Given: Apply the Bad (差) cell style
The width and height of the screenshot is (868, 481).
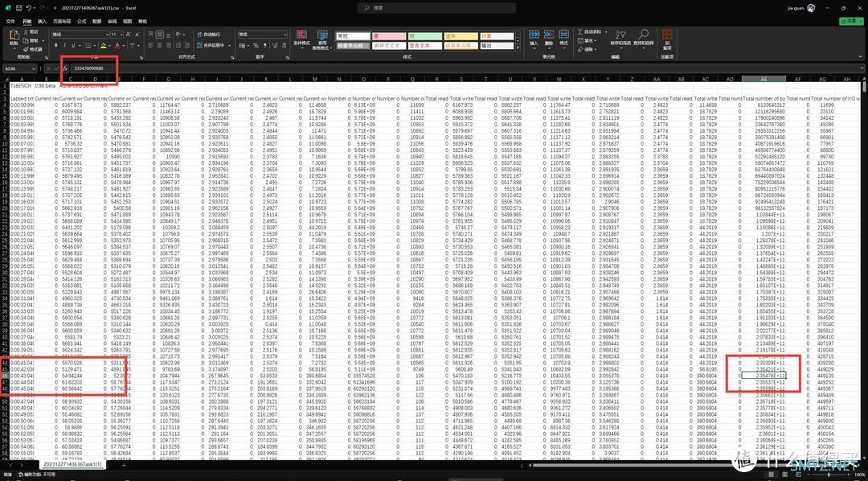Looking at the screenshot, I should (387, 36).
